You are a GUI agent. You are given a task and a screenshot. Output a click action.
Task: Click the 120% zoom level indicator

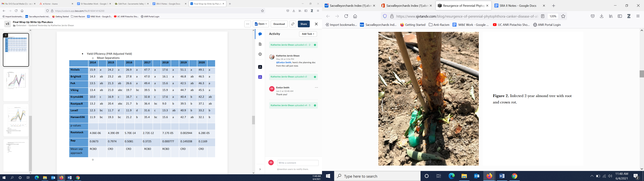pos(553,16)
